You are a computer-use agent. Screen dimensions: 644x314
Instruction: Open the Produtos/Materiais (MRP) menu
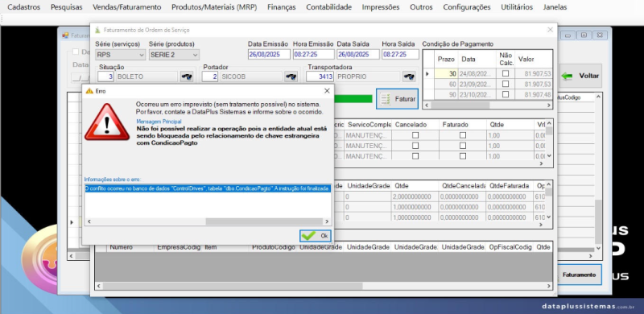pos(214,7)
